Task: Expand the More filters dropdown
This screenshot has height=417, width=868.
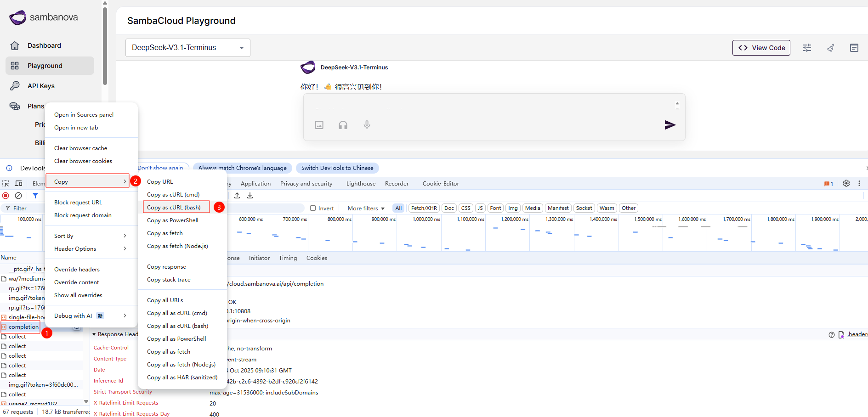Action: tap(366, 208)
